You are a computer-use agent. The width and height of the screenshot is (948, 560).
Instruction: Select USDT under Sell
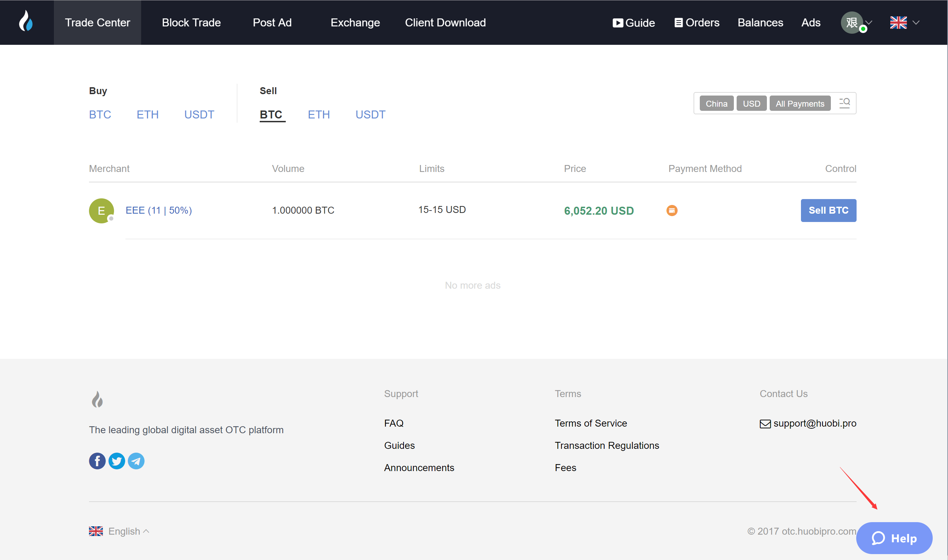point(370,114)
